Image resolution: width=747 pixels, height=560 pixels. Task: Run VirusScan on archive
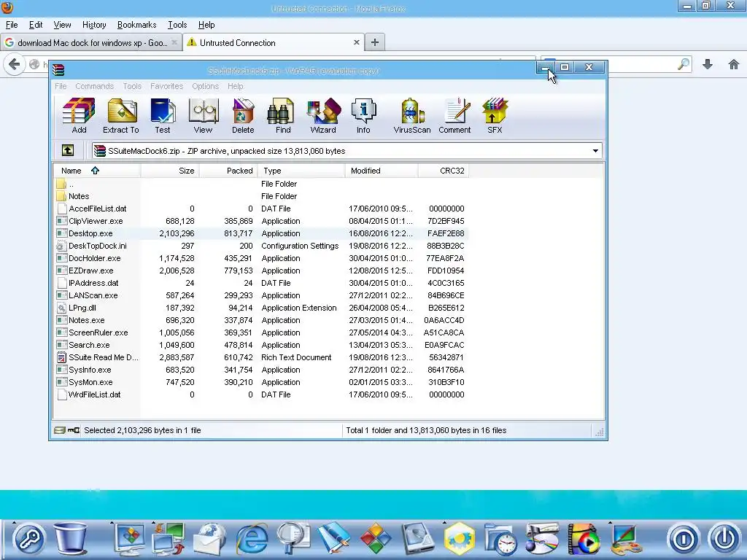pos(412,116)
